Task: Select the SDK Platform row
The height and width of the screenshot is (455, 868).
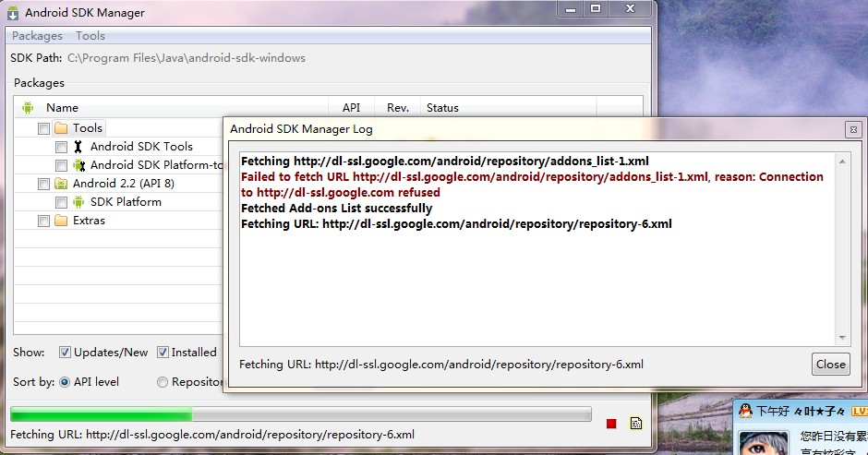Action: (x=126, y=202)
